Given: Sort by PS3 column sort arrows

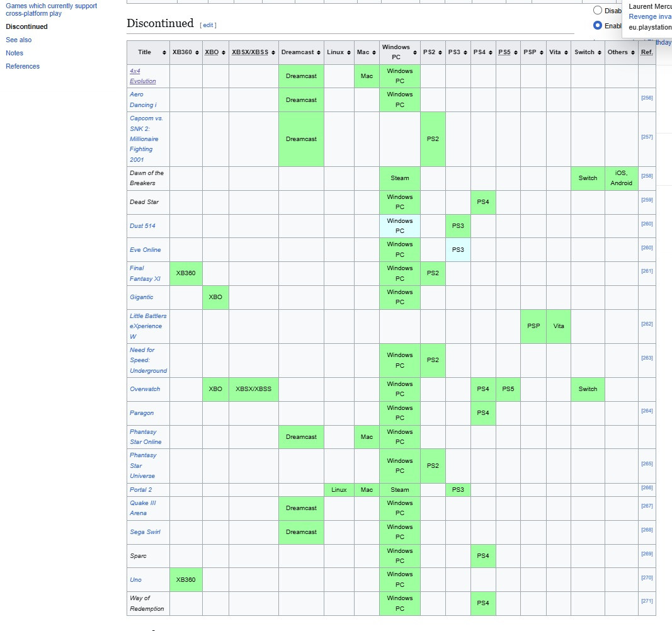Looking at the screenshot, I should click(x=465, y=52).
